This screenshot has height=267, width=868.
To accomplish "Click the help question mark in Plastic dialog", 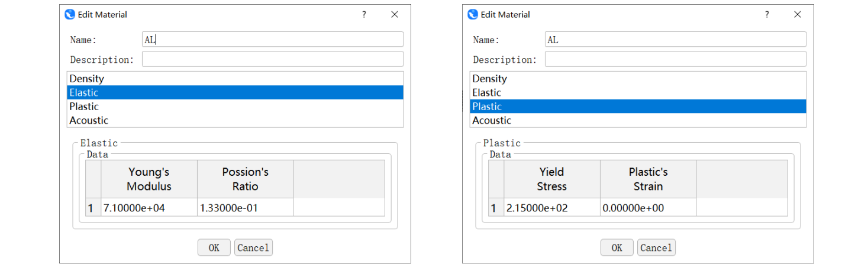I will click(x=767, y=15).
